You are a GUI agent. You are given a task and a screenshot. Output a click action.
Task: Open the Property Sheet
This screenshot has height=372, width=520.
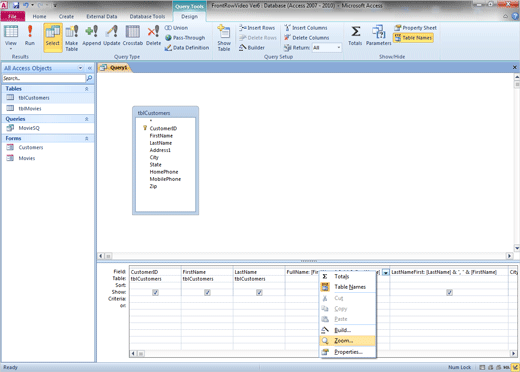[415, 28]
